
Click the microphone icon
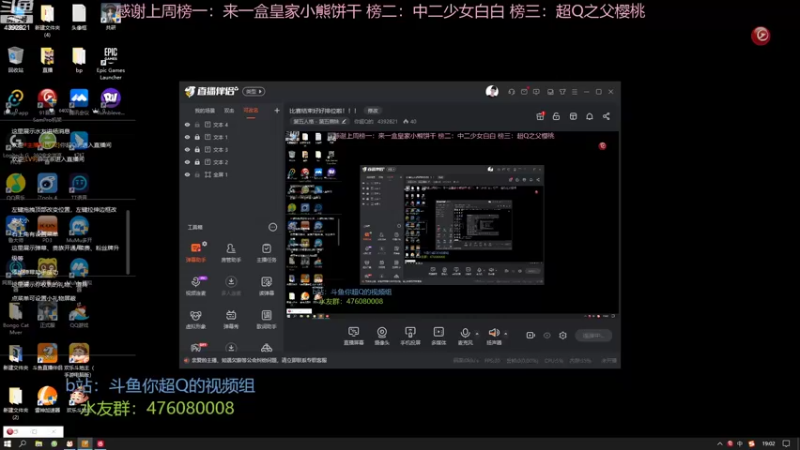[x=465, y=333]
